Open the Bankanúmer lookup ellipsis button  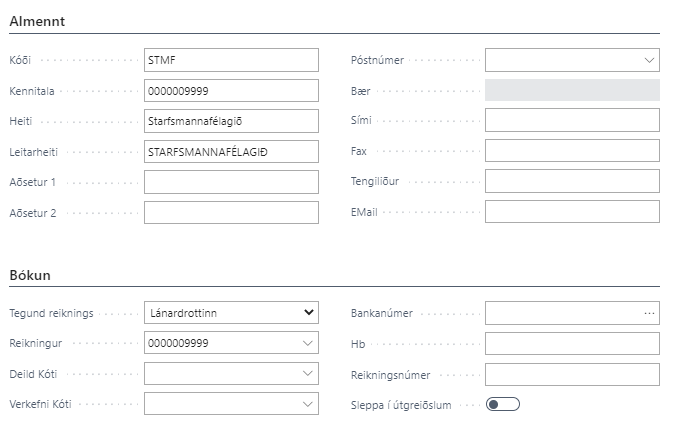[x=649, y=313]
